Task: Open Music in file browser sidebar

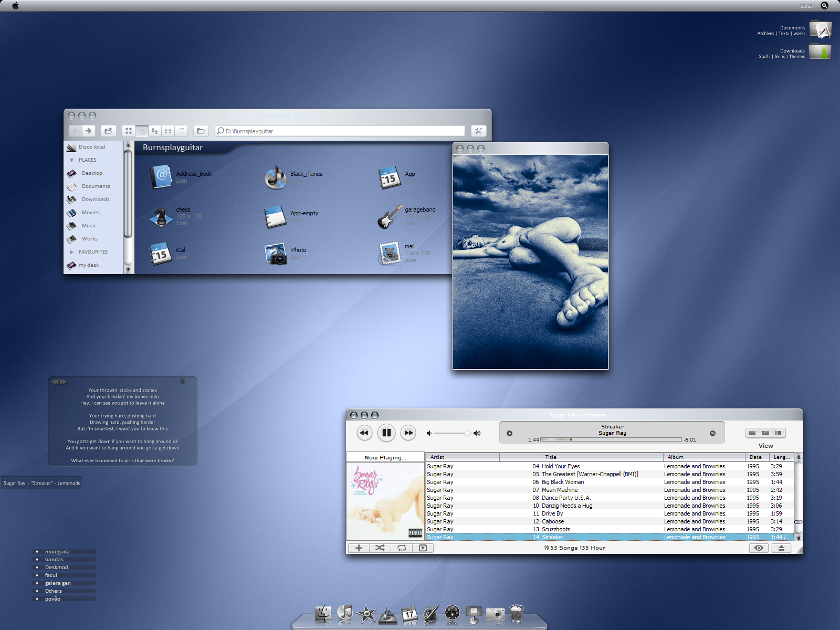Action: pos(89,226)
